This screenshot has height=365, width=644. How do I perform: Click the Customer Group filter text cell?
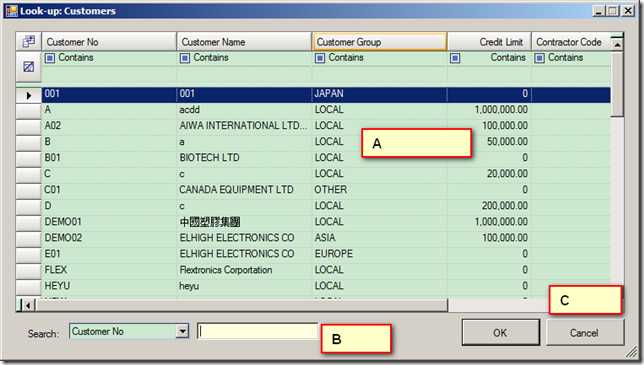pos(380,75)
